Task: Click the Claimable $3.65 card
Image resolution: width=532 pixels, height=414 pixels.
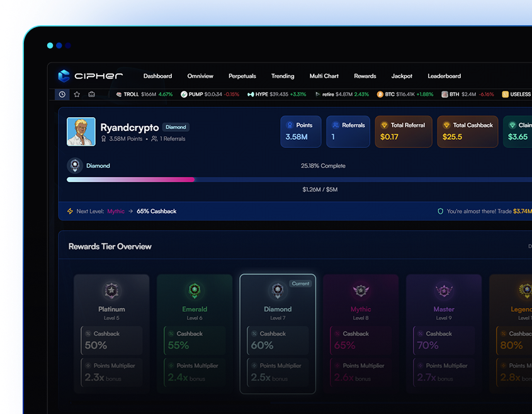Action: pyautogui.click(x=519, y=131)
